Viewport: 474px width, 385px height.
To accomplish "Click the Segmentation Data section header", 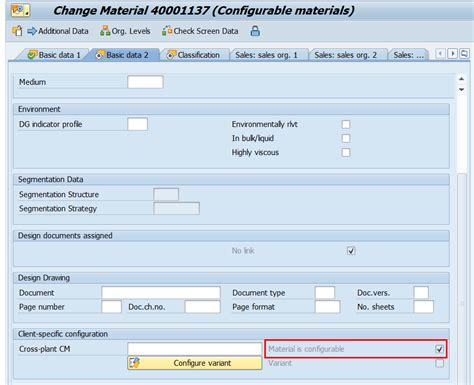I will pos(231,180).
